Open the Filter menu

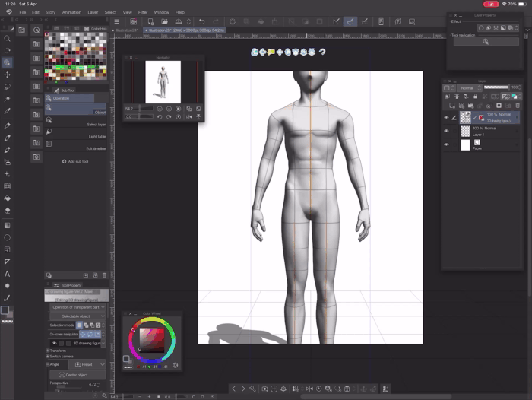[143, 12]
